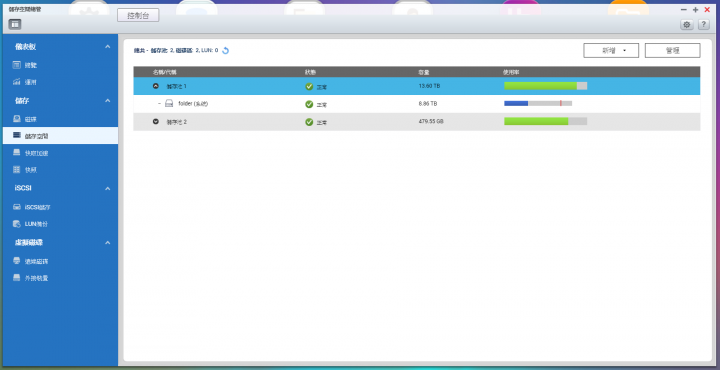Viewport: 720px width, 370px height.
Task: Open the 快取加速 cache acceleration item
Action: tap(60, 153)
